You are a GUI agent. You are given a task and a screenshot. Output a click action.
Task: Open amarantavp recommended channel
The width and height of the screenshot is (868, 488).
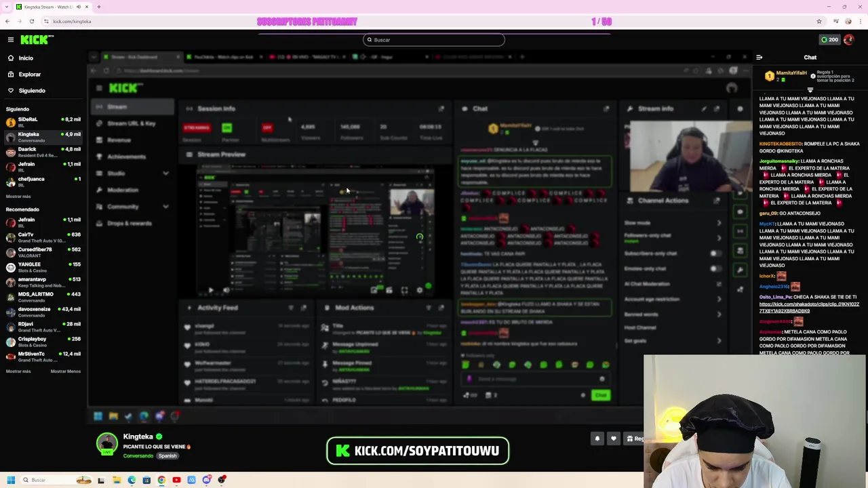(43, 282)
